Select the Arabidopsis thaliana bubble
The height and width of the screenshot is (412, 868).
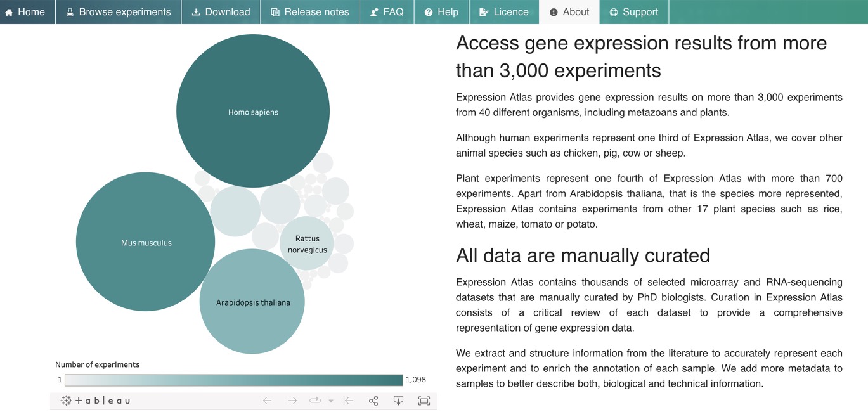[252, 301]
